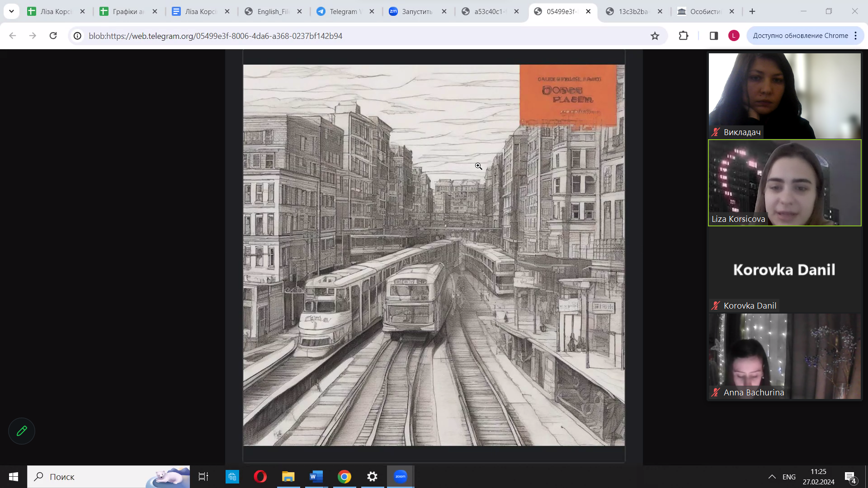
Task: Bookmark this page with the star icon
Action: (x=655, y=36)
